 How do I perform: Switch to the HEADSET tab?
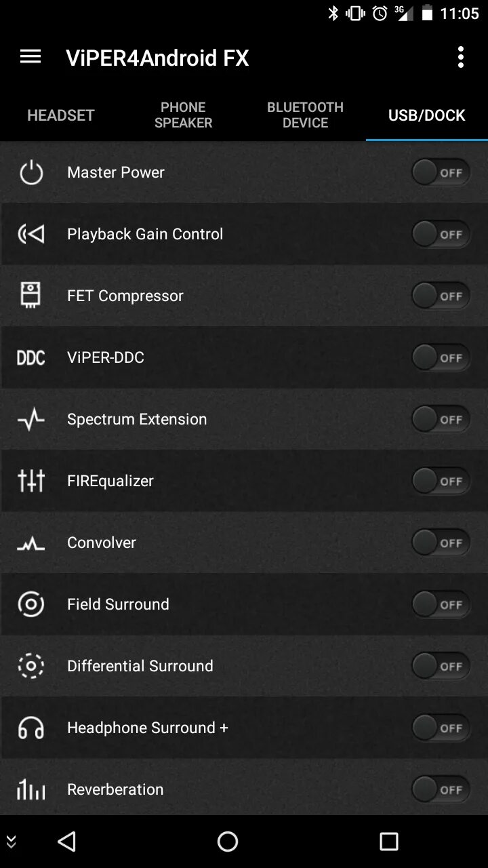61,115
